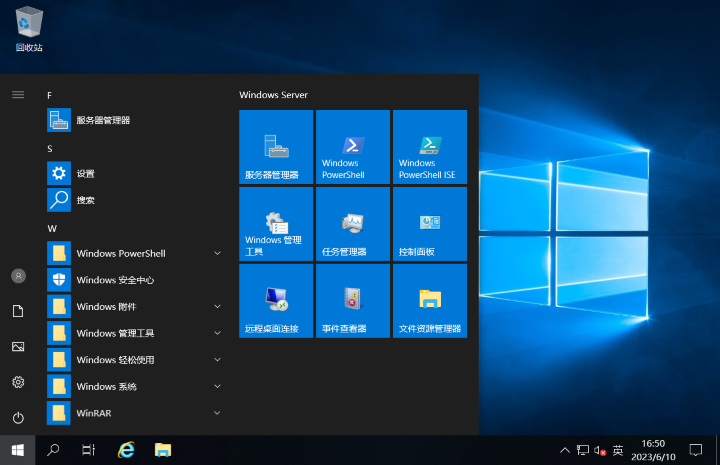Click the Windows Server tile group title
The image size is (720, 465).
[x=273, y=95]
